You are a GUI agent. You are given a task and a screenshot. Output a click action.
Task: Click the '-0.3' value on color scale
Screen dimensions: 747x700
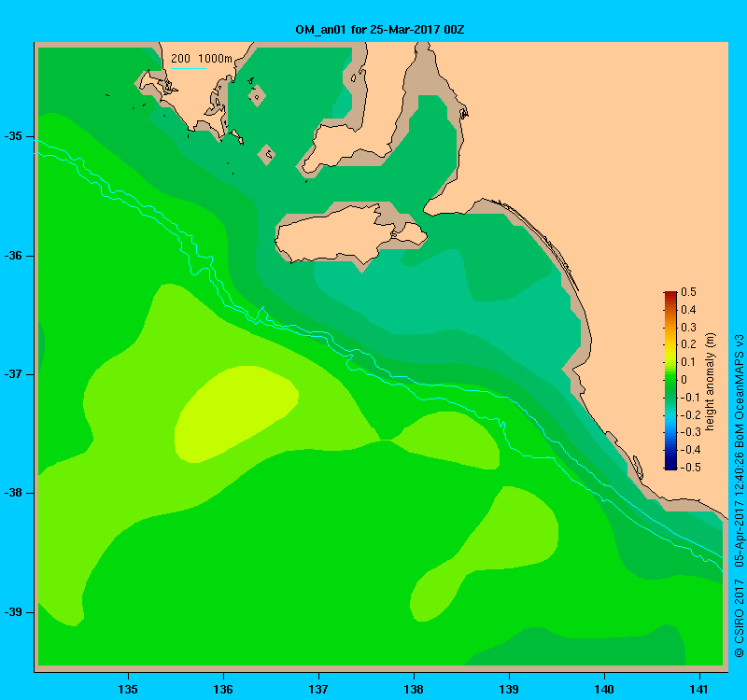click(690, 432)
